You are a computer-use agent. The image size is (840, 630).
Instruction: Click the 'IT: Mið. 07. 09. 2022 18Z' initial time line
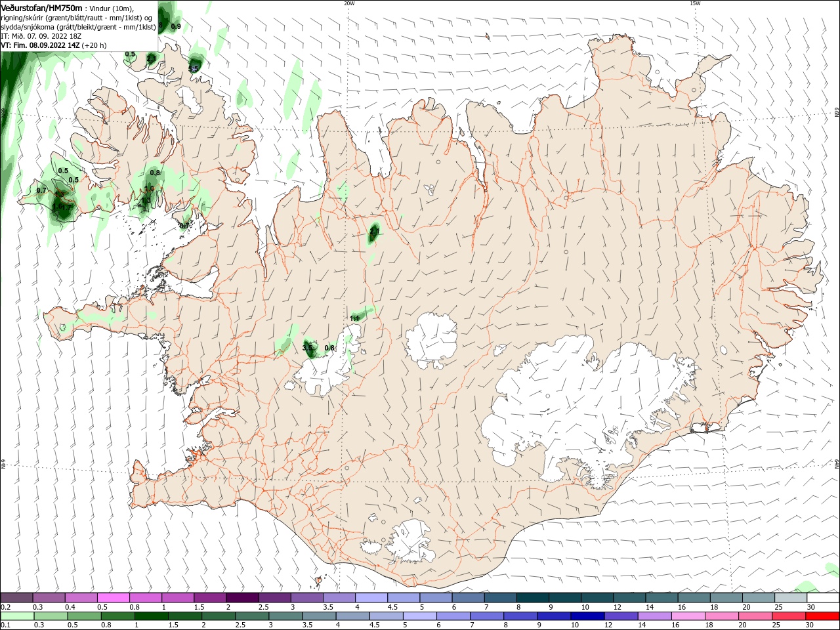(x=41, y=36)
